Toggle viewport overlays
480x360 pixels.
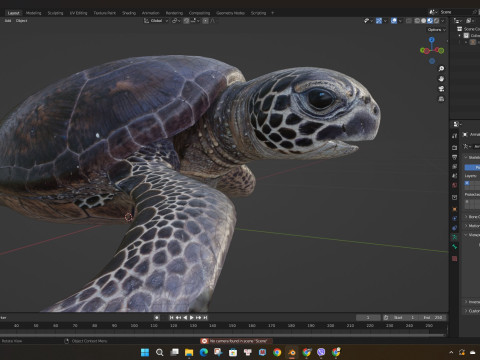tap(394, 21)
